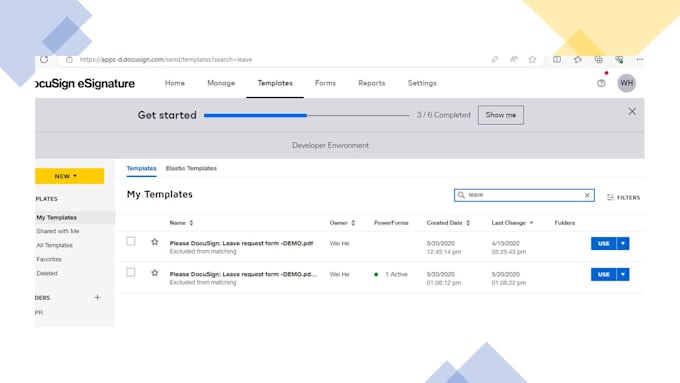Add a new folder with plus icon
The height and width of the screenshot is (383, 680).
pyautogui.click(x=98, y=298)
